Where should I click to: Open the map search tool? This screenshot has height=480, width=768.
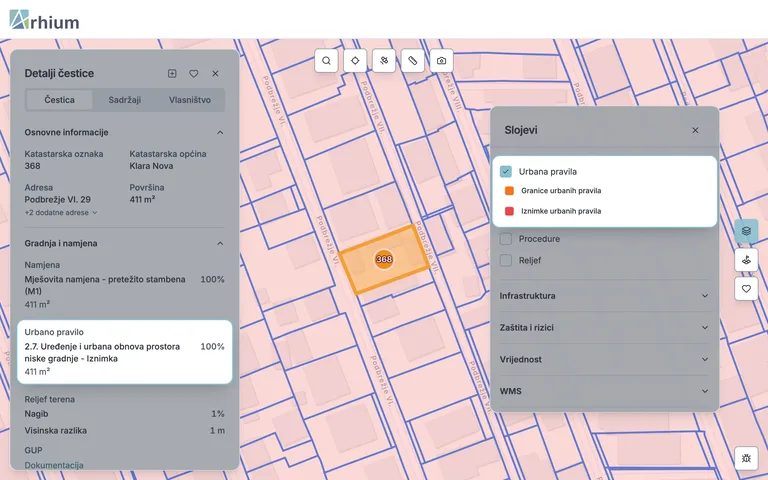click(326, 61)
